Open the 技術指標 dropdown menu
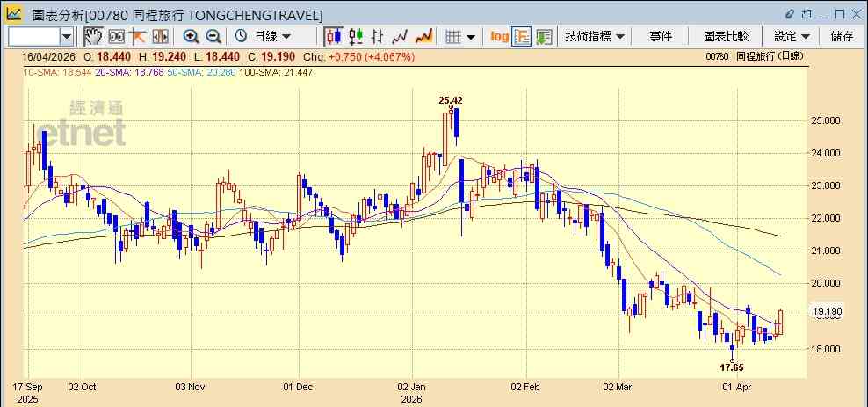 point(595,37)
